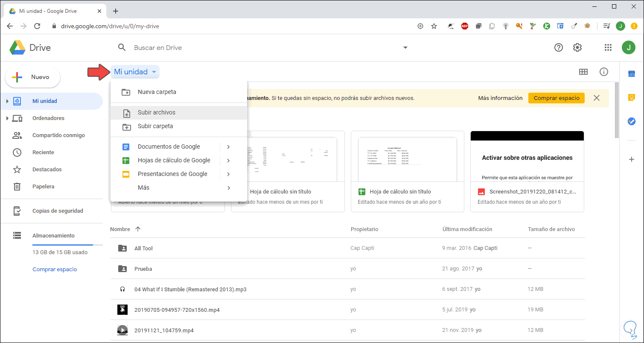Viewport: 644px width, 343px height.
Task: Open the Mi unidad dropdown
Action: pos(135,72)
